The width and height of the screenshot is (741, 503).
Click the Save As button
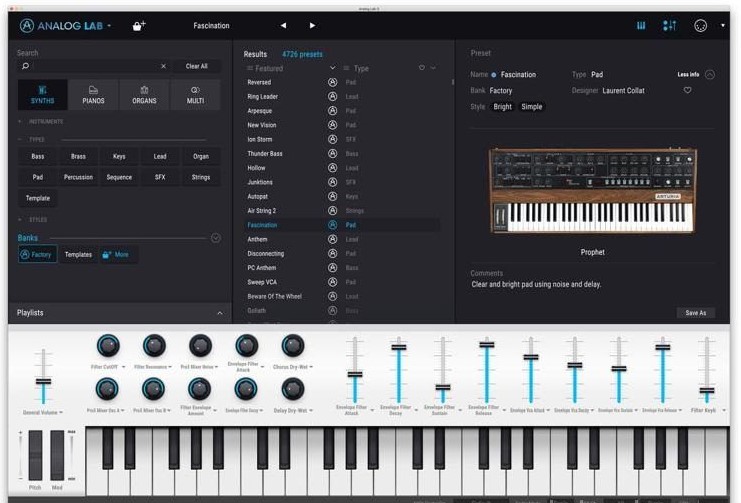click(696, 313)
